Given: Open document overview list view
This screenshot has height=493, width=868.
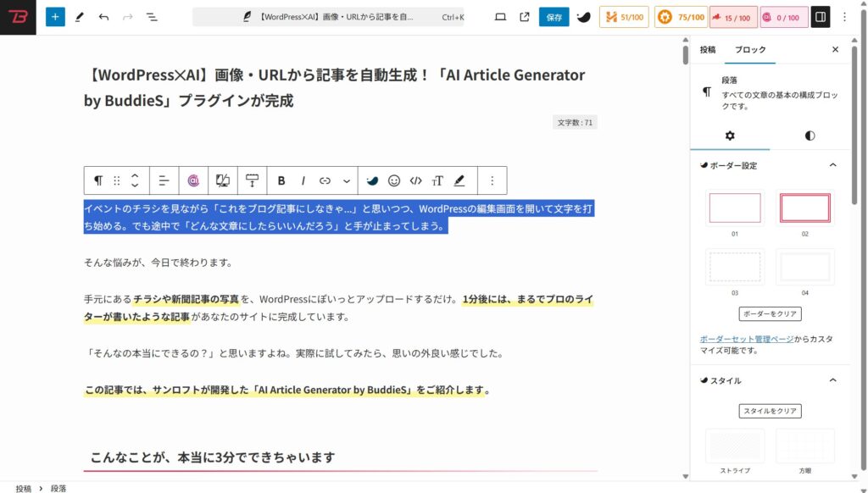Looking at the screenshot, I should 152,17.
